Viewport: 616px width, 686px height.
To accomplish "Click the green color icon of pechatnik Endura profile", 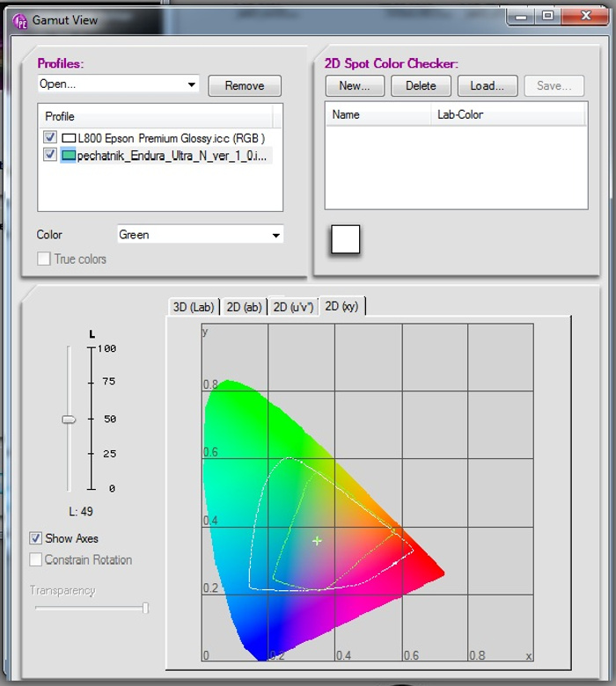I will pyautogui.click(x=70, y=156).
